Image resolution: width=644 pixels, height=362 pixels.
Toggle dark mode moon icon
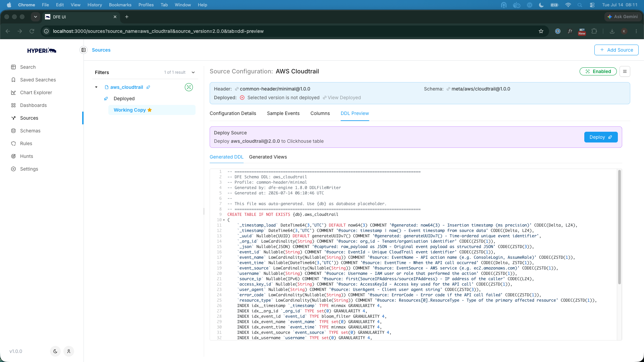[x=55, y=351]
